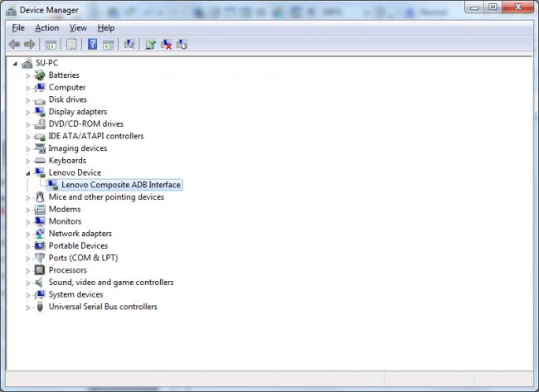Expand the Disk drives category
The image size is (539, 392).
click(x=28, y=100)
